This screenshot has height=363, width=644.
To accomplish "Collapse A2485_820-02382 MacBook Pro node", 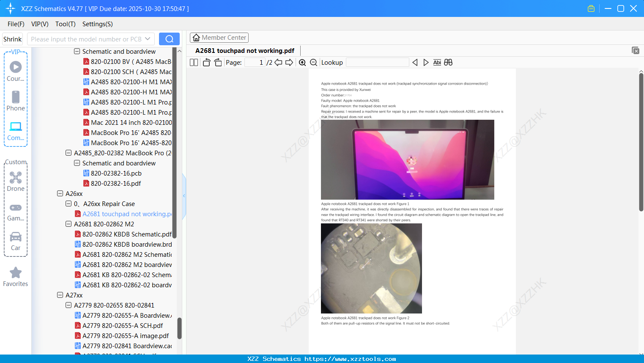I will click(69, 153).
